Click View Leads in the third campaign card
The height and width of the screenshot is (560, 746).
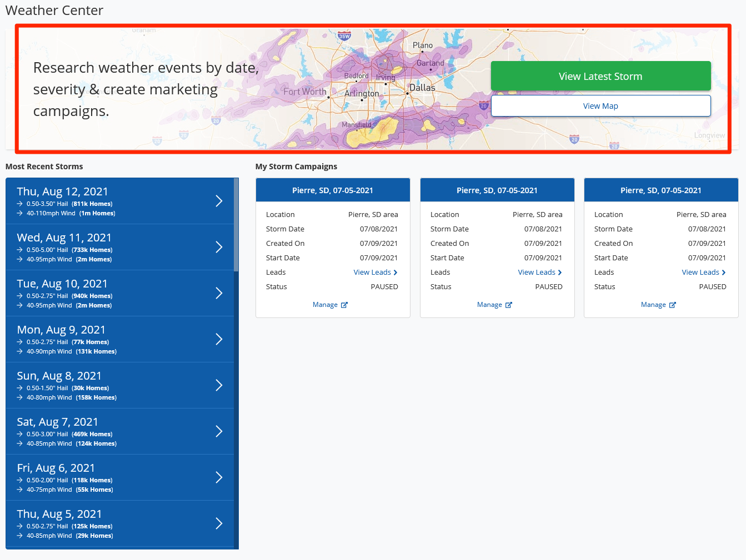tap(703, 273)
